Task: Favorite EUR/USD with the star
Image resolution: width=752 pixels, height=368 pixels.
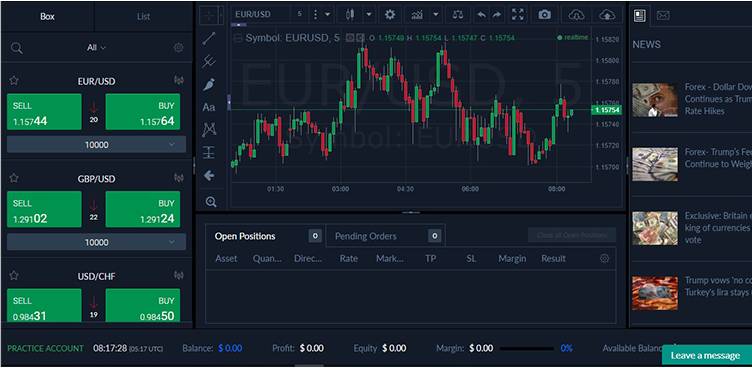Action: [14, 81]
